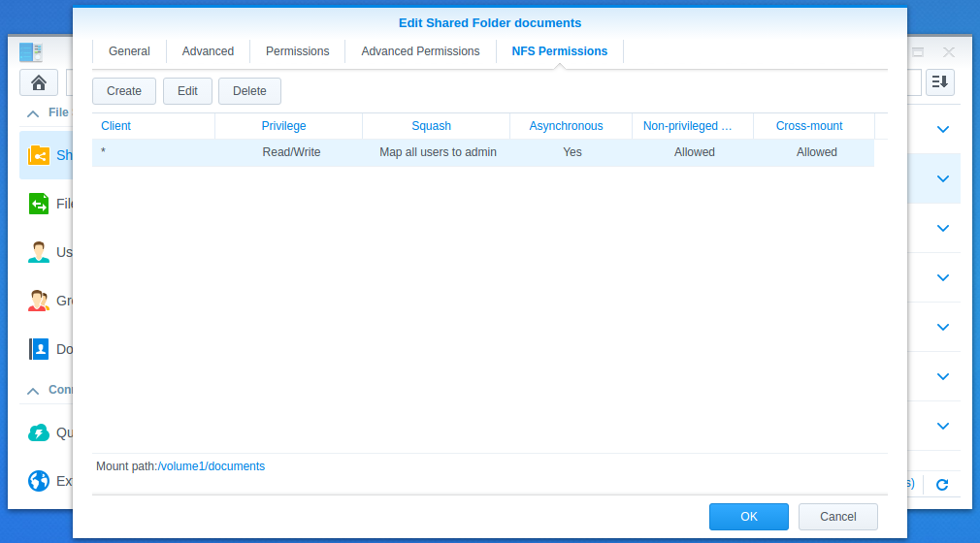Click the refresh icon in Control Panel
Screen dimensions: 980x543
942,484
